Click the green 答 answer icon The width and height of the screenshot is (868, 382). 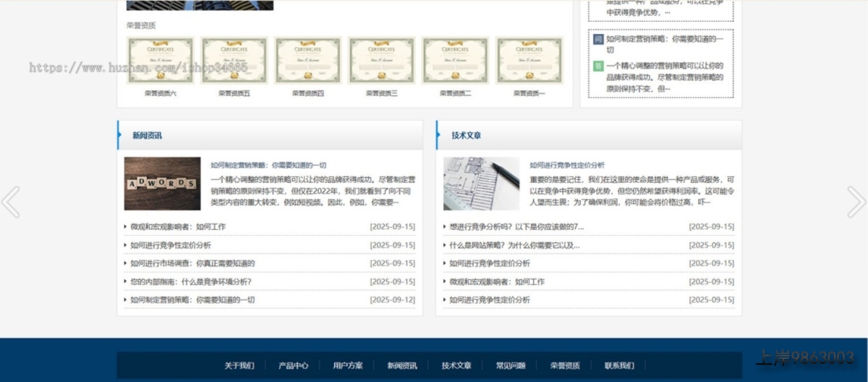(598, 66)
